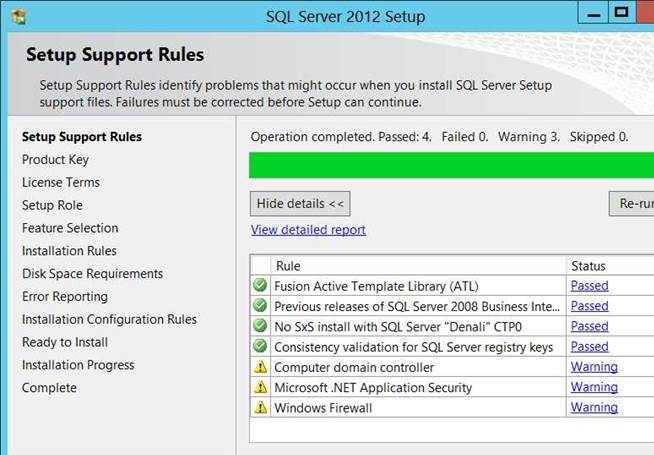Image resolution: width=654 pixels, height=455 pixels.
Task: Open Warning status for Computer domain controller
Action: (594, 367)
